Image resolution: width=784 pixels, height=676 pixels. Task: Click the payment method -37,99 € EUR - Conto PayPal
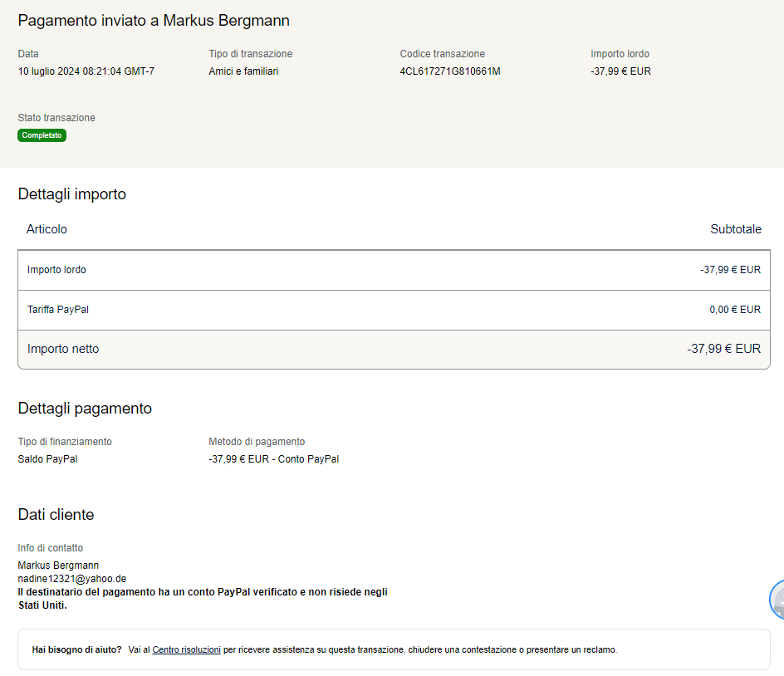(273, 459)
